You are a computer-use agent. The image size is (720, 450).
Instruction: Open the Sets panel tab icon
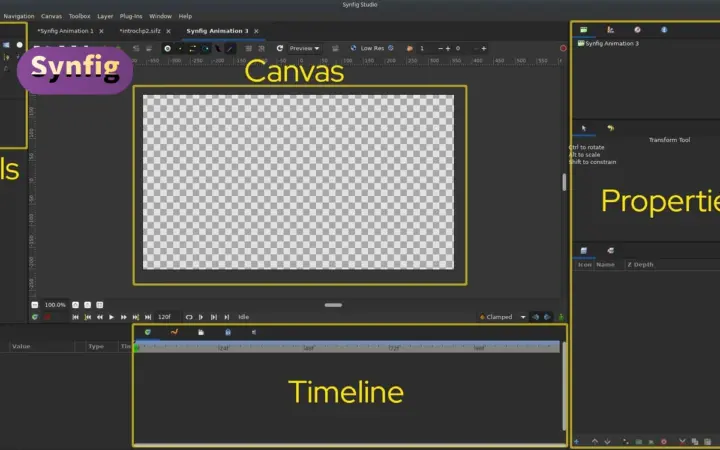pos(610,250)
